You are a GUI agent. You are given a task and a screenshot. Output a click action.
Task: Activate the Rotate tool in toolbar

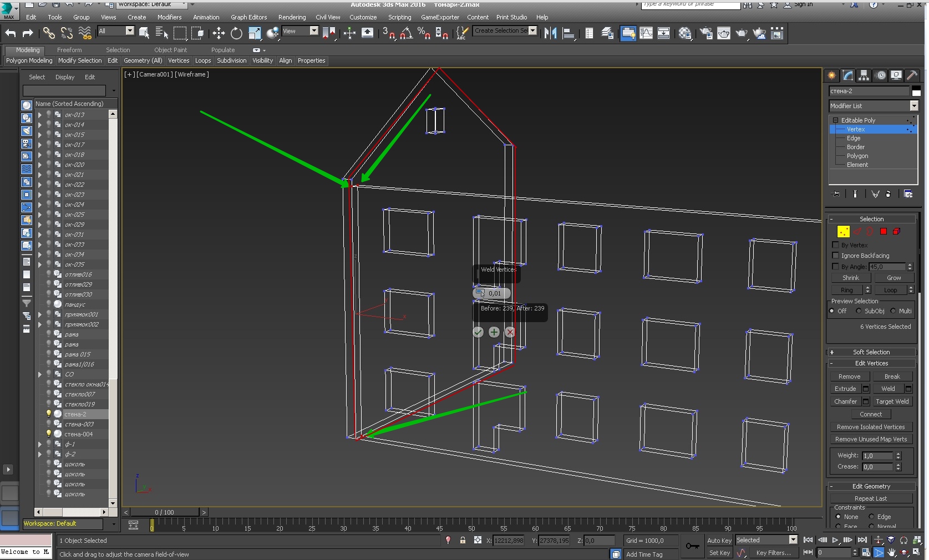236,33
